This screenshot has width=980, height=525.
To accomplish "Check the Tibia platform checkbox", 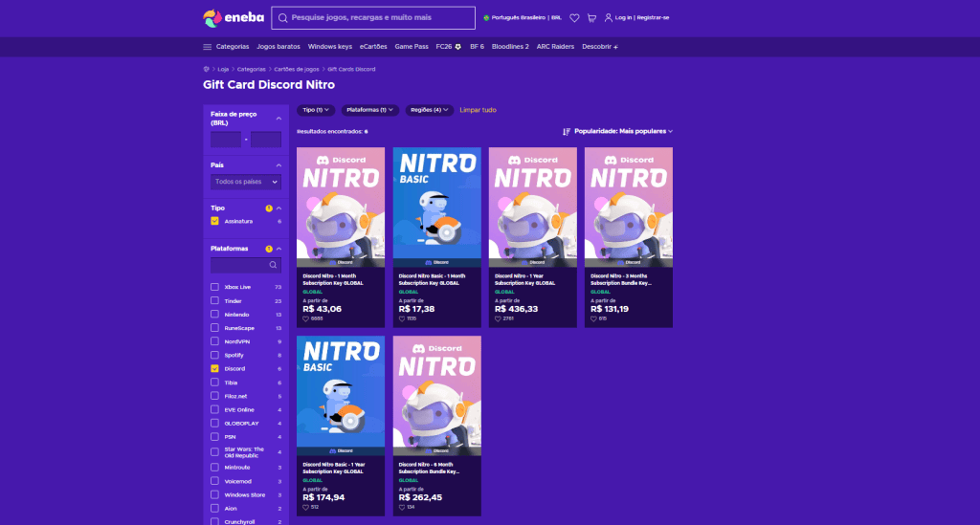I will point(214,383).
